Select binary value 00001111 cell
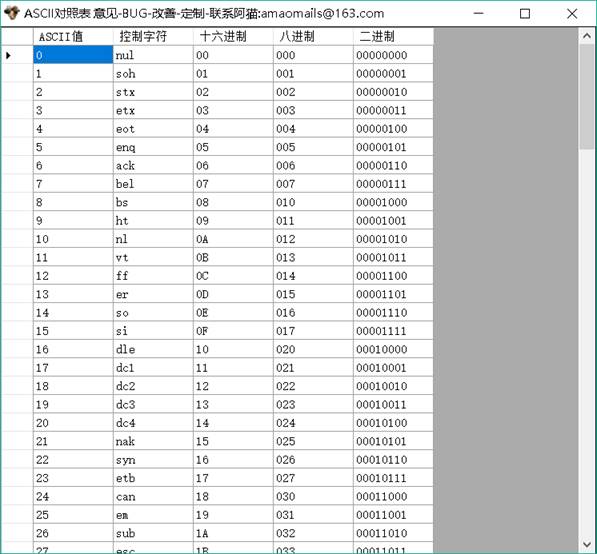 393,330
